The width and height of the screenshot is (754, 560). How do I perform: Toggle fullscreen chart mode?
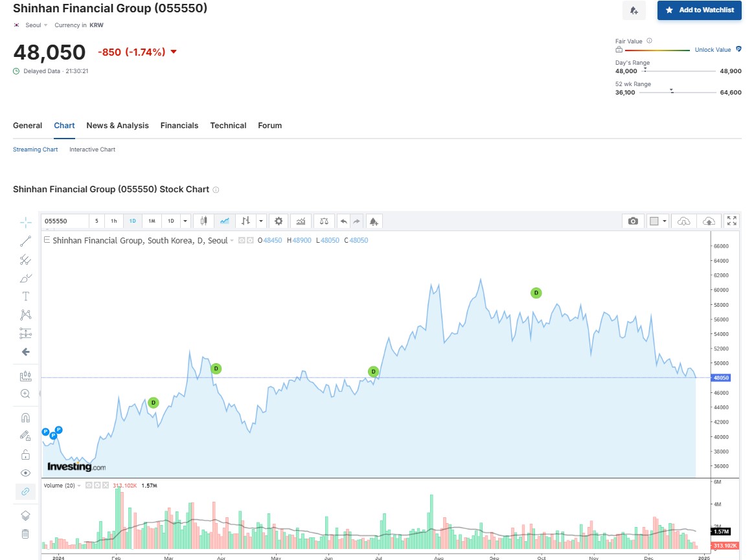(732, 221)
